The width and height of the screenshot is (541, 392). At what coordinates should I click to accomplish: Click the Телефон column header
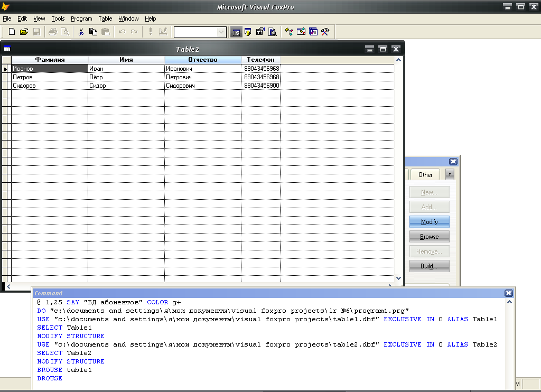click(x=260, y=60)
